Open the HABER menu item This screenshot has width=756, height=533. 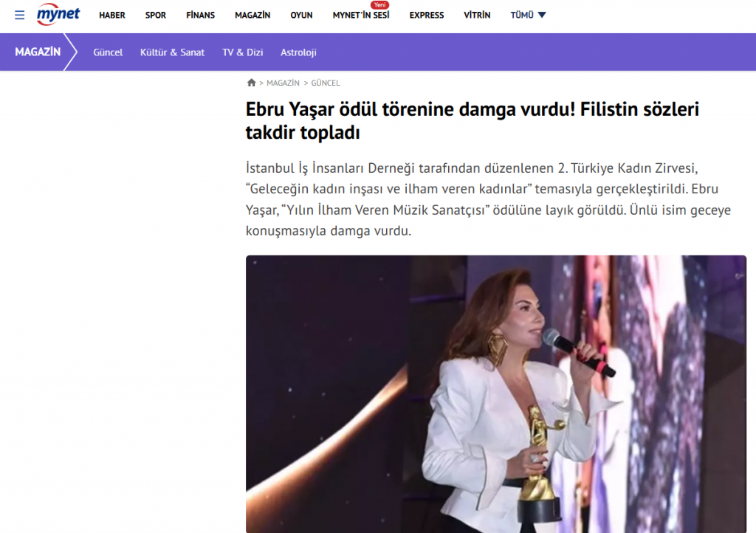[x=112, y=15]
